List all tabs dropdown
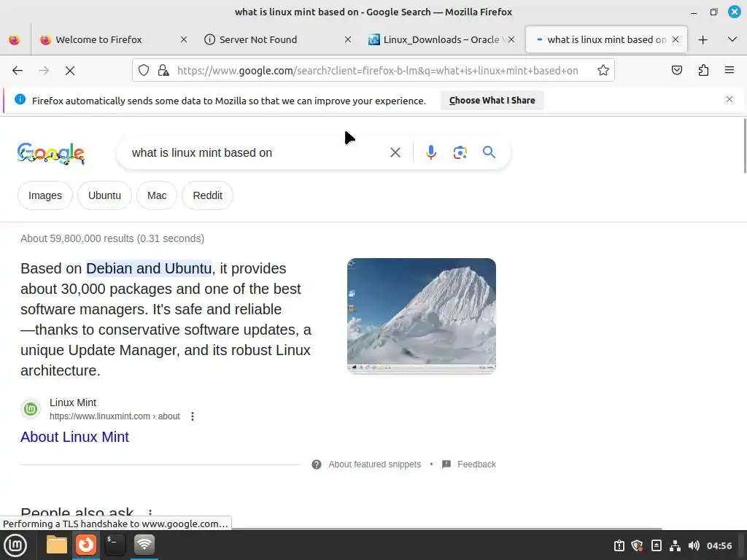The height and width of the screenshot is (560, 747). (x=732, y=39)
